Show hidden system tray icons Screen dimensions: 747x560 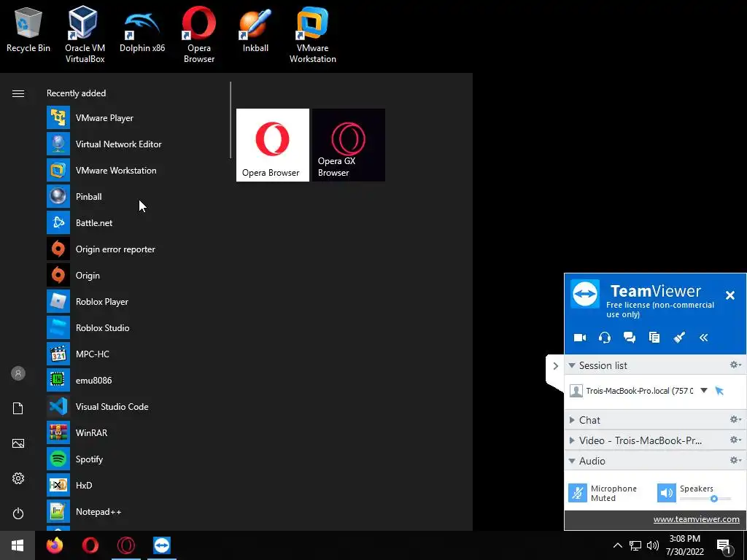[x=617, y=545]
